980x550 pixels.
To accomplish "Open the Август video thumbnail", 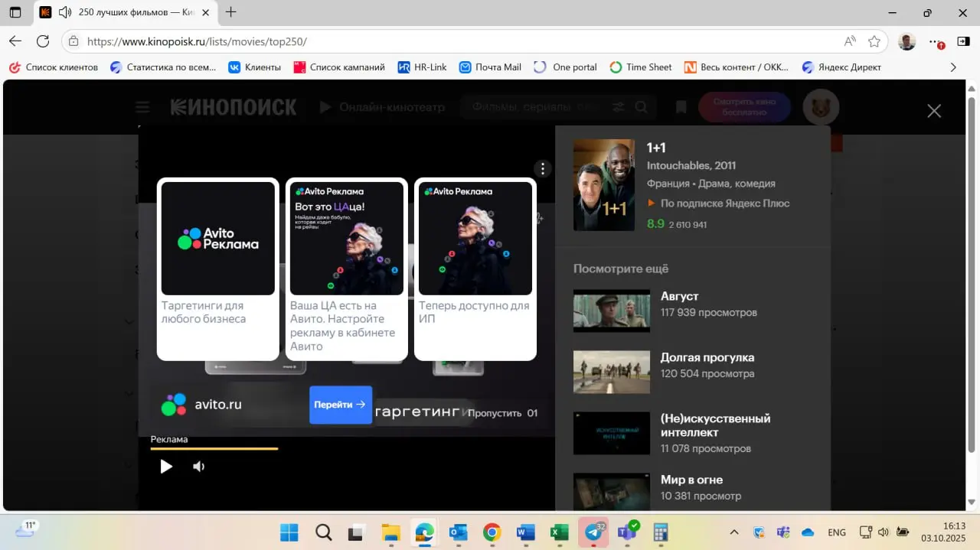I will pos(612,311).
